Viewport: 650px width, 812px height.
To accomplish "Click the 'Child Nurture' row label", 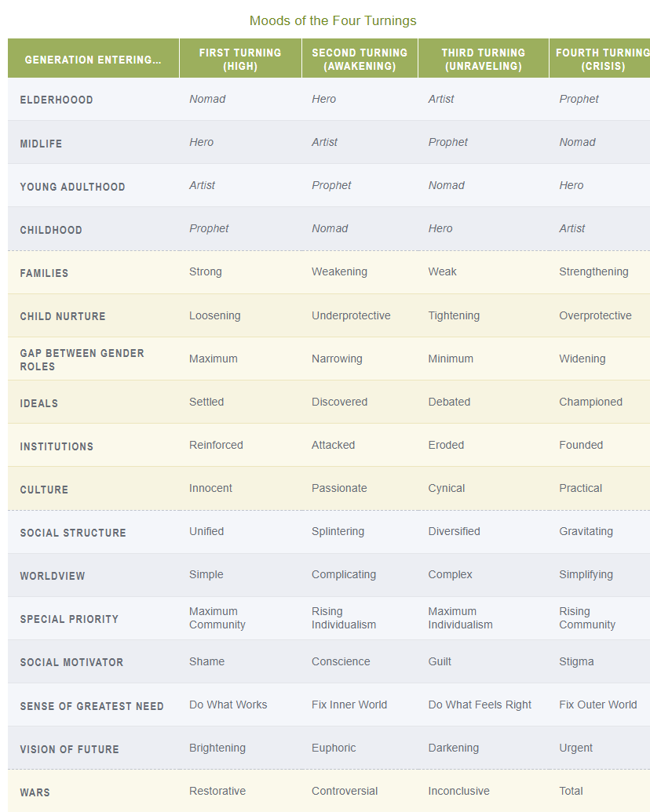I will point(63,317).
